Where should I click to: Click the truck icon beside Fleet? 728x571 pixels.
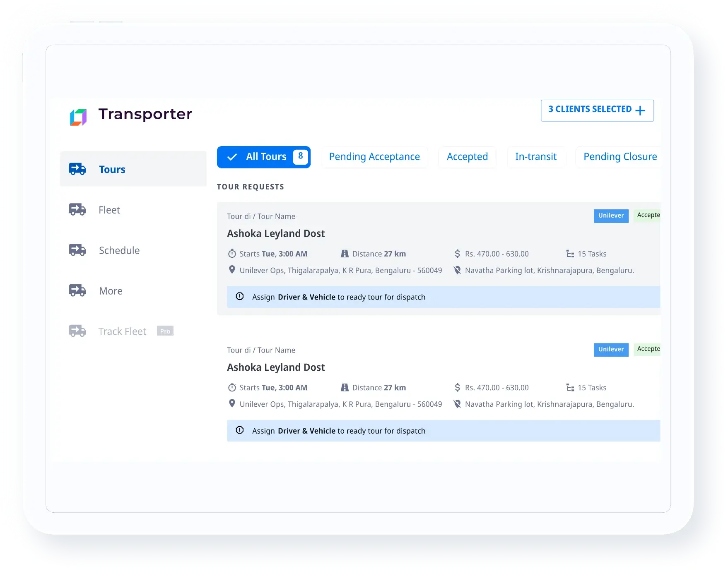[77, 209]
